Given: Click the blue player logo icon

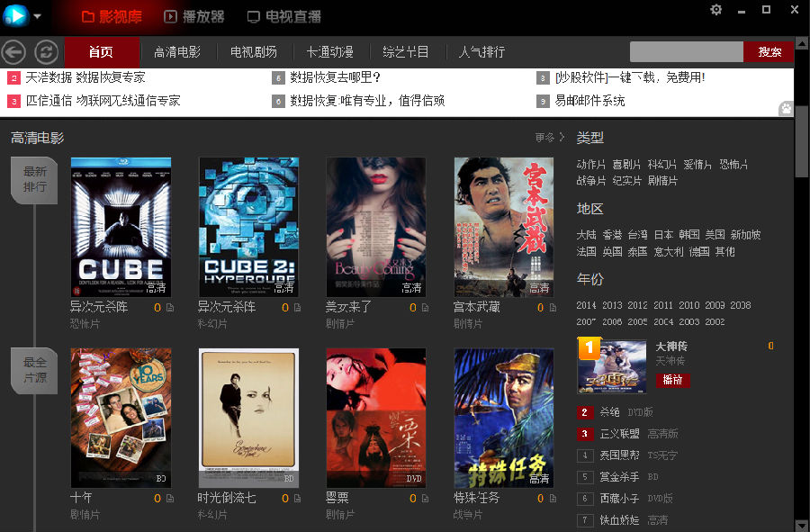Looking at the screenshot, I should coord(14,15).
